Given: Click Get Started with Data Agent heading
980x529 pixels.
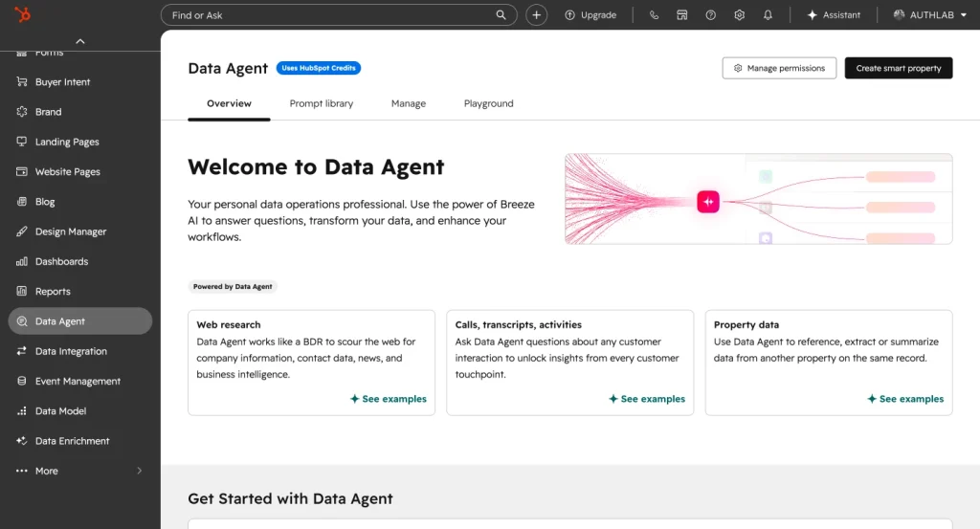Looking at the screenshot, I should (290, 498).
